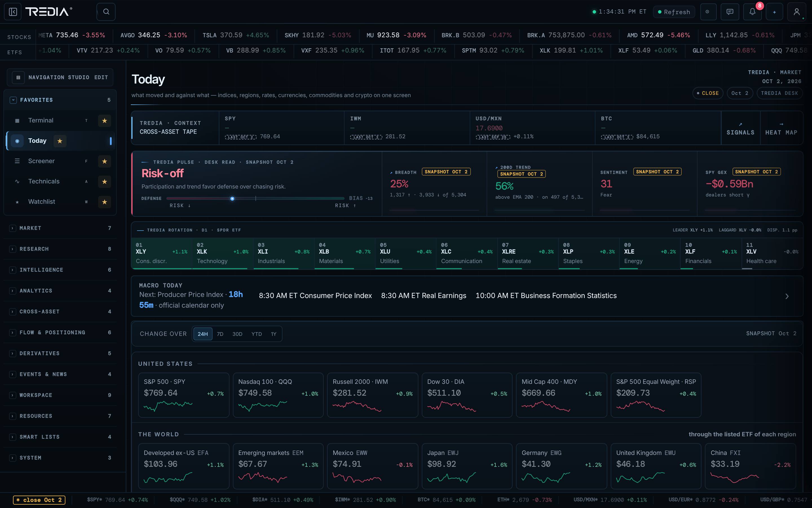This screenshot has height=508, width=812.
Task: Click the Breadth Snapshot Oct 2 badge
Action: 446,172
